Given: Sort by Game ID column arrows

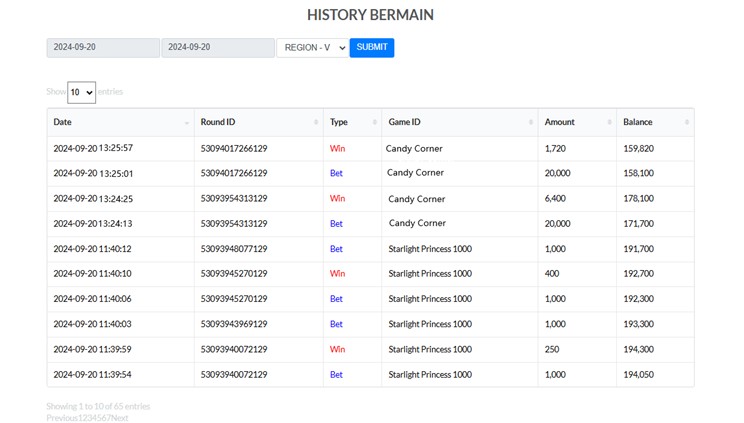Looking at the screenshot, I should pyautogui.click(x=530, y=122).
